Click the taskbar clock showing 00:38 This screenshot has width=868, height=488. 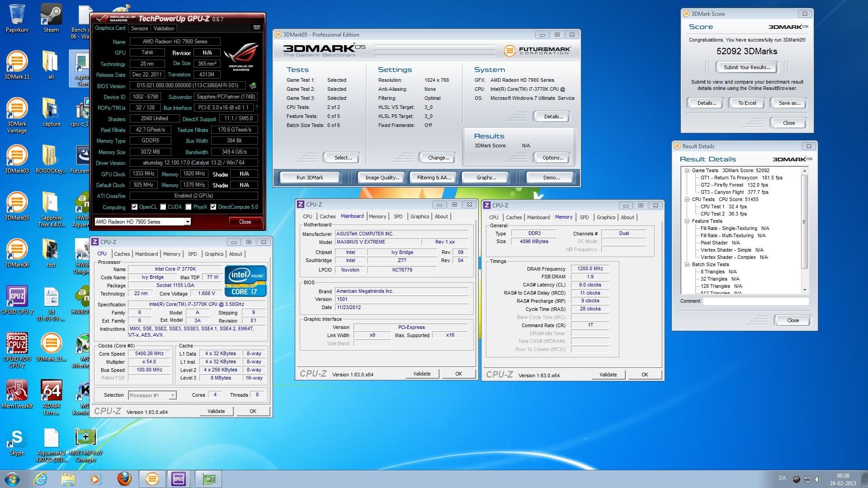click(843, 479)
